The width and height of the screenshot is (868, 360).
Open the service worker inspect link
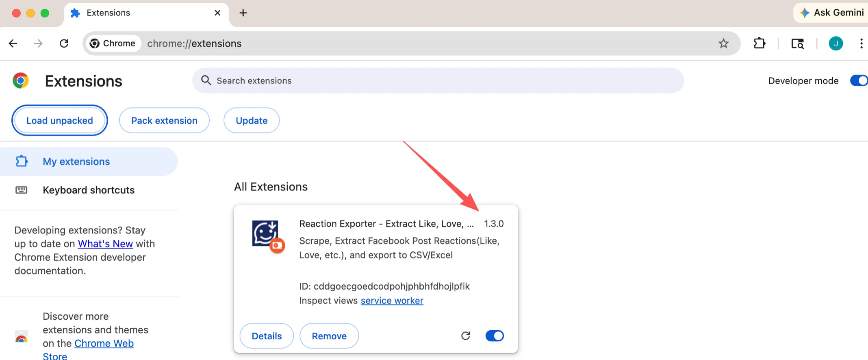point(392,301)
